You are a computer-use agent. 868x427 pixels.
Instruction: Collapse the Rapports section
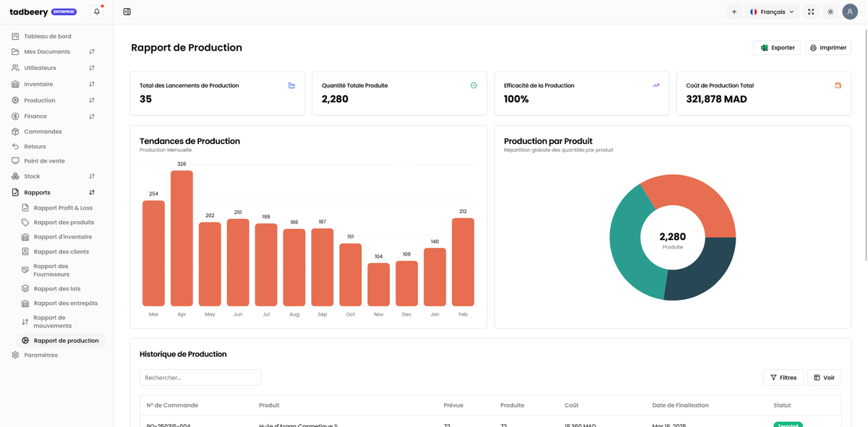click(92, 193)
